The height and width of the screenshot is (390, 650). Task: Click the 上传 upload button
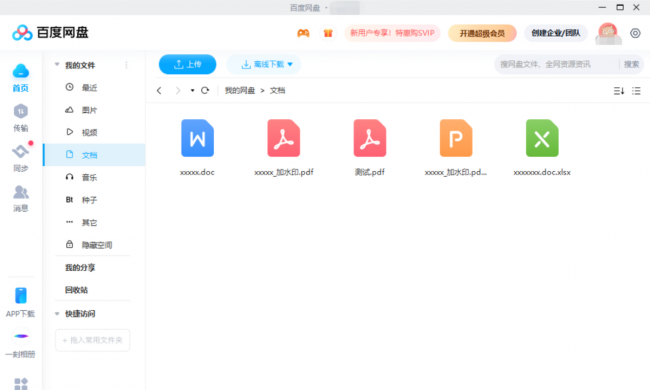click(187, 64)
